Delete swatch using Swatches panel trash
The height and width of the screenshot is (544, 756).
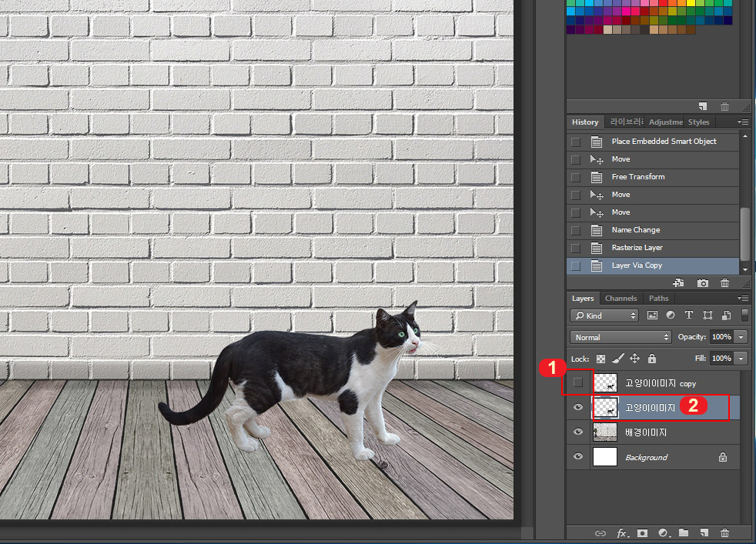724,106
